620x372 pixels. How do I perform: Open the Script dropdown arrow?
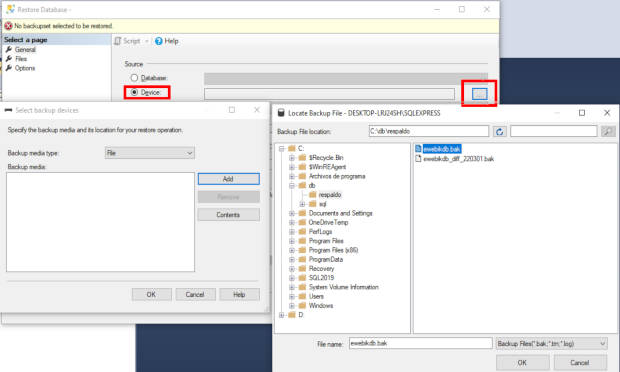(146, 41)
